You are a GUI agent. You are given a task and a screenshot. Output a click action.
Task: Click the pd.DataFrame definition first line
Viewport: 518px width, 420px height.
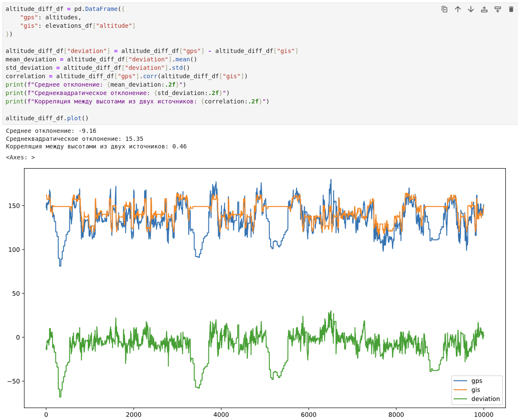(x=65, y=9)
